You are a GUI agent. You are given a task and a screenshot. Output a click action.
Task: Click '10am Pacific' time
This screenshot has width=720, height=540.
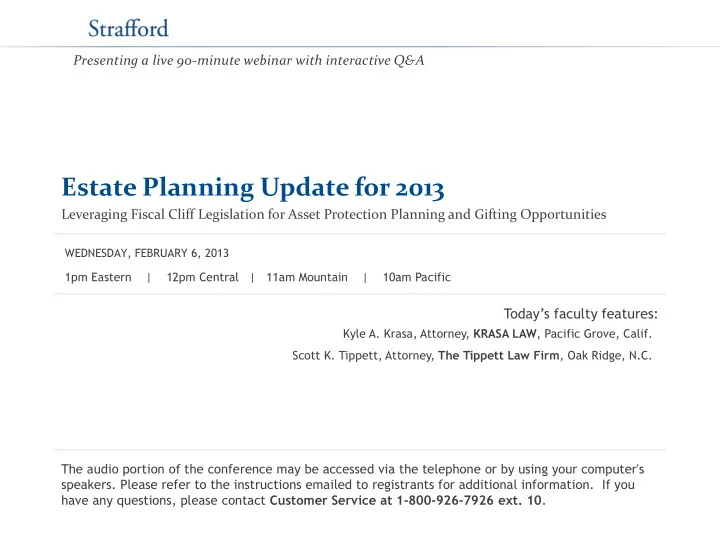point(417,277)
